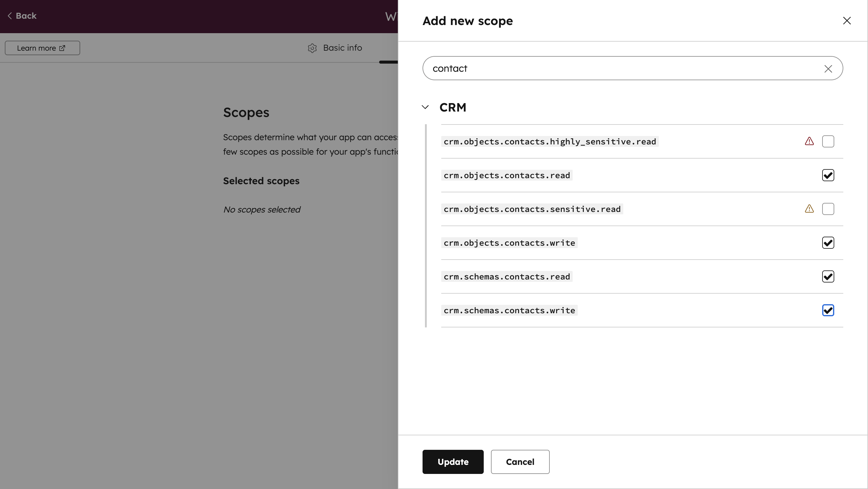Click the back chevron arrow in top bar
Image resolution: width=868 pixels, height=489 pixels.
[x=9, y=15]
